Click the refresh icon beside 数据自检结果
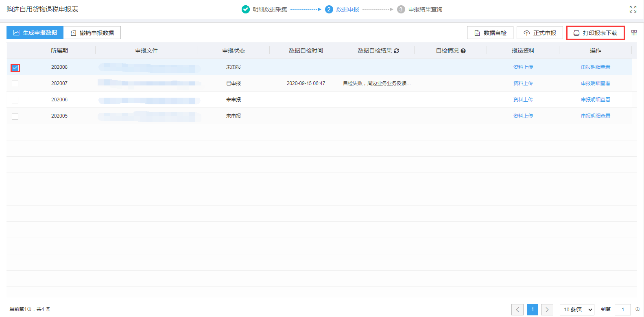The height and width of the screenshot is (317, 644). [396, 51]
